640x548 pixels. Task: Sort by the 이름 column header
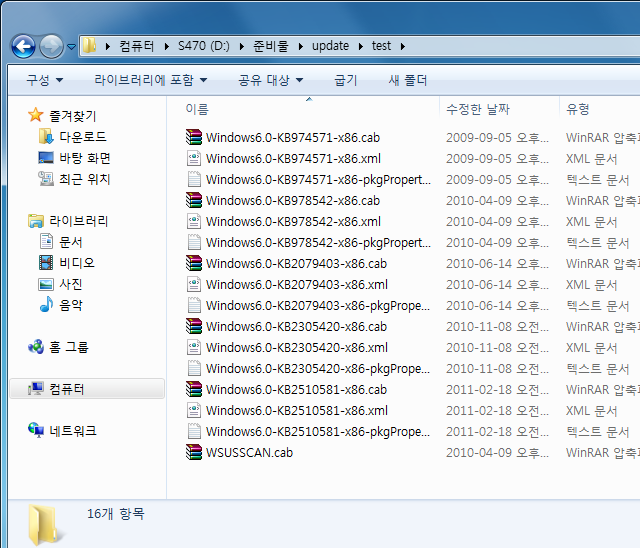[x=197, y=109]
